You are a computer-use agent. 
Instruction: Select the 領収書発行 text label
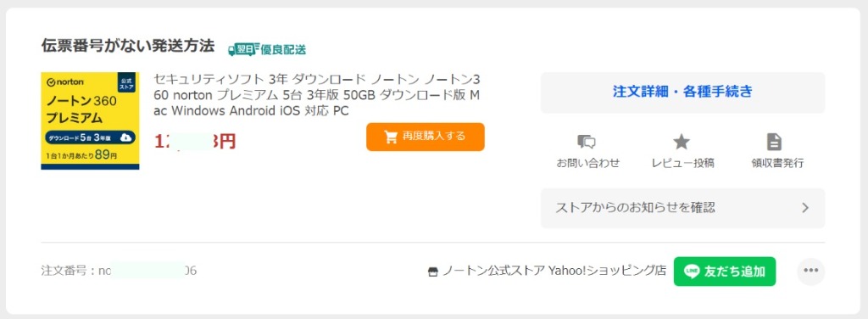777,163
